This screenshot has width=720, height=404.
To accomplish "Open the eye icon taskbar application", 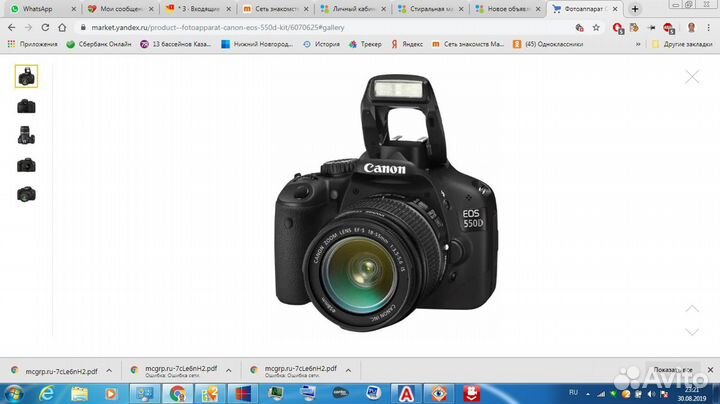I will [439, 394].
